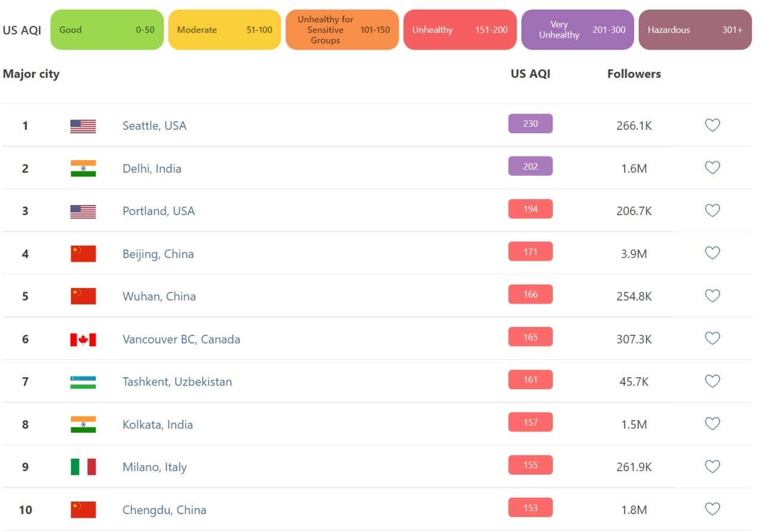Image resolution: width=765 pixels, height=532 pixels.
Task: Toggle the heart next to Beijing
Action: pyautogui.click(x=712, y=253)
